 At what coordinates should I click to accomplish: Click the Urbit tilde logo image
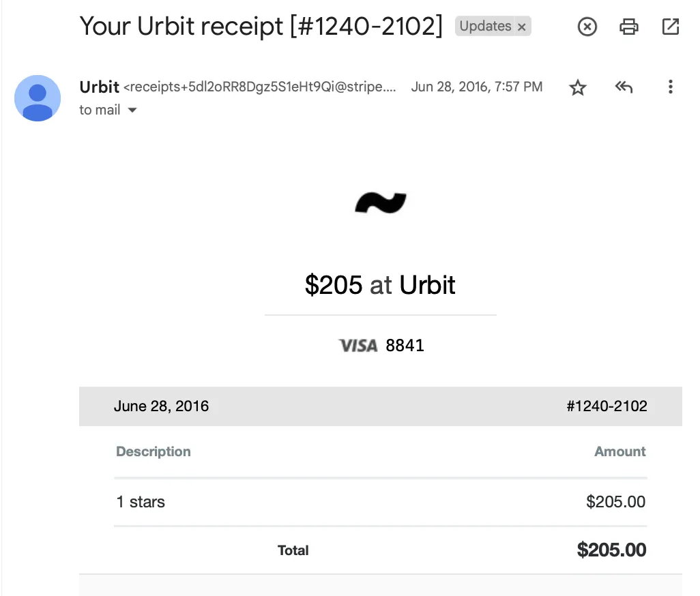(381, 202)
